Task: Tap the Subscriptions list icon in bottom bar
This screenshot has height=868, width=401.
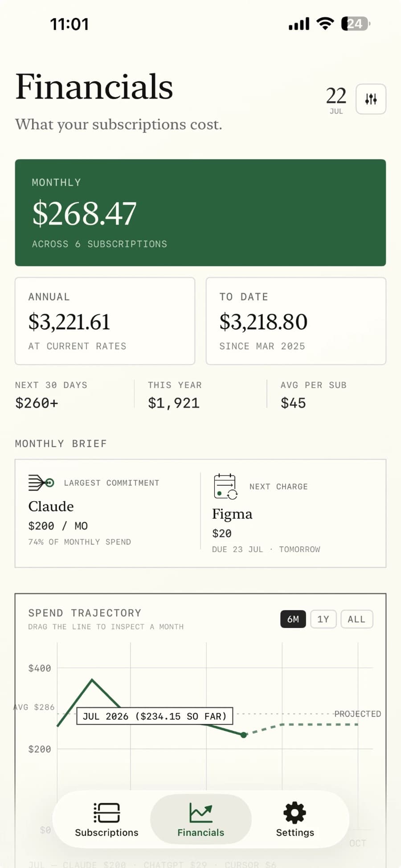Action: pyautogui.click(x=106, y=812)
